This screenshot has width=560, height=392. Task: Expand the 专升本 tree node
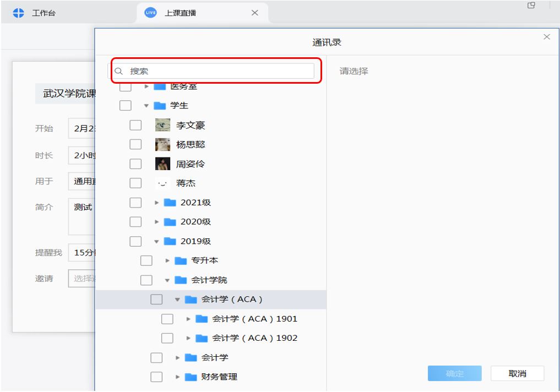coord(167,260)
